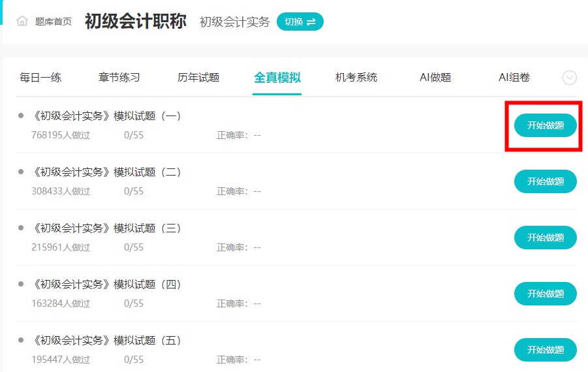This screenshot has height=372, width=588.
Task: Click the 768195人做过 count
Action: pos(61,135)
